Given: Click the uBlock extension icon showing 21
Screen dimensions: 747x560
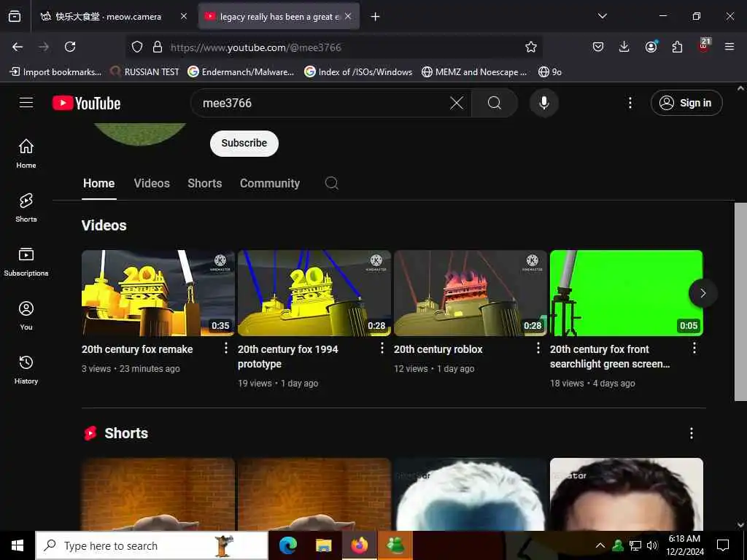Looking at the screenshot, I should click(704, 46).
